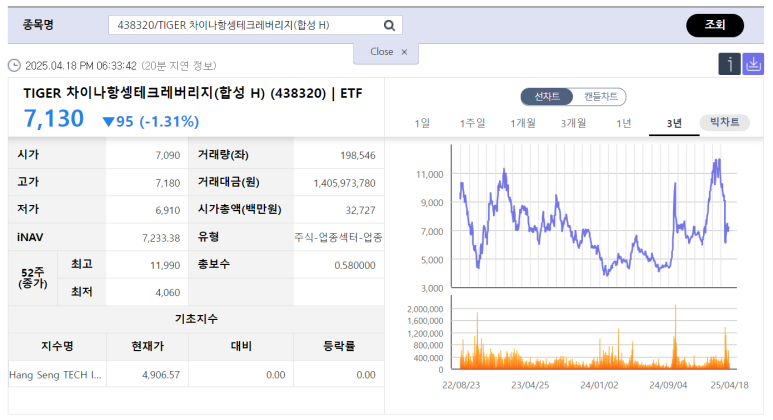773x420 pixels.
Task: Click the search magnifier icon
Action: (x=389, y=25)
